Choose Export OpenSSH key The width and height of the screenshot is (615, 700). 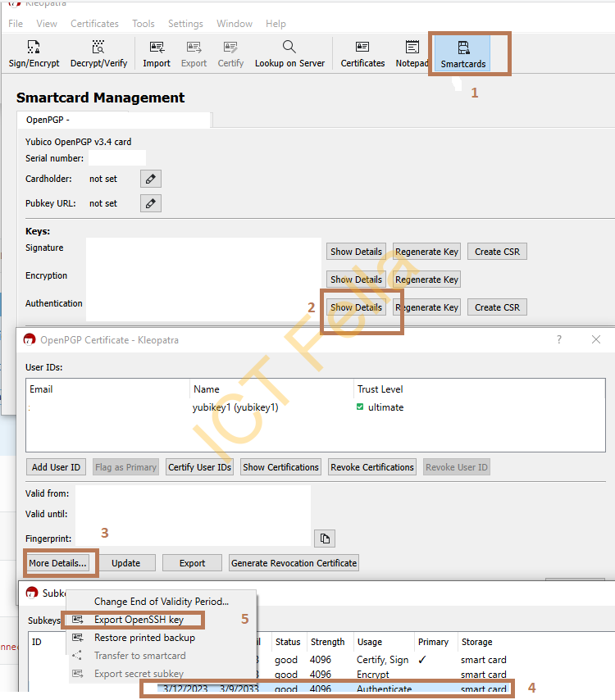point(139,620)
